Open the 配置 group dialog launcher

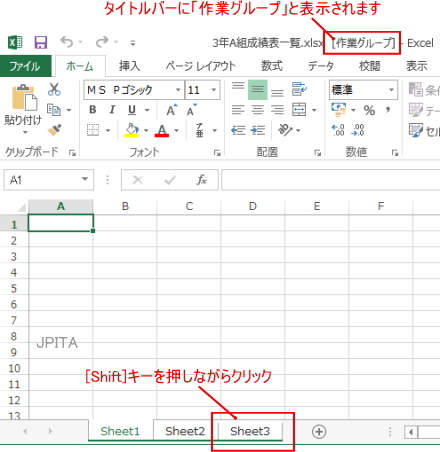click(x=318, y=153)
